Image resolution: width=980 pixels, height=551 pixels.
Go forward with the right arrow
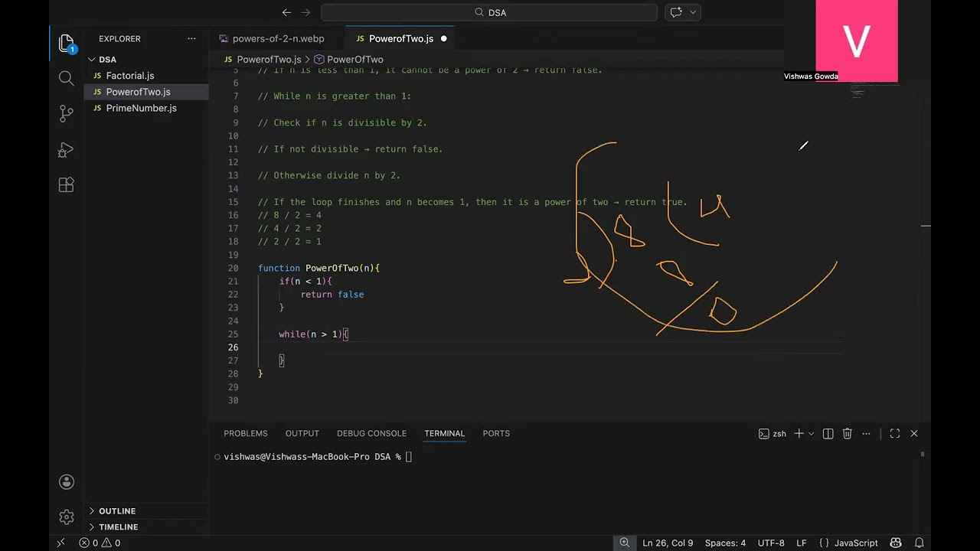(306, 12)
